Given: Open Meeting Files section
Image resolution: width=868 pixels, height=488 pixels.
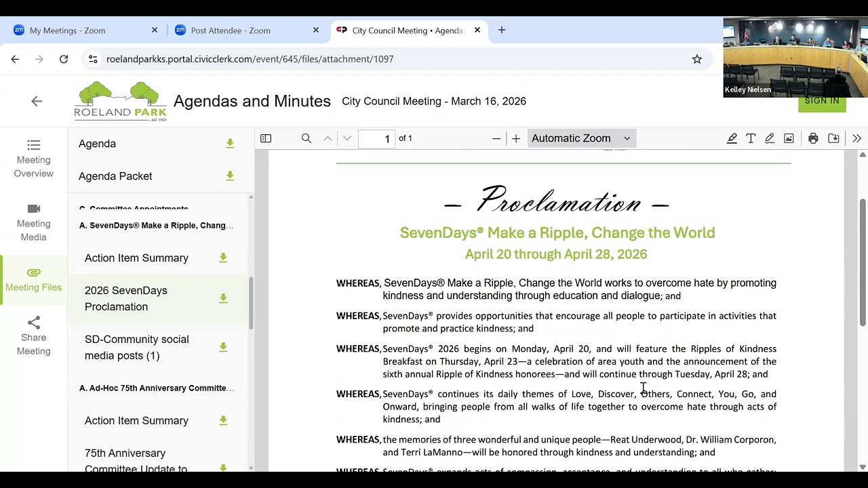Looking at the screenshot, I should pos(34,279).
